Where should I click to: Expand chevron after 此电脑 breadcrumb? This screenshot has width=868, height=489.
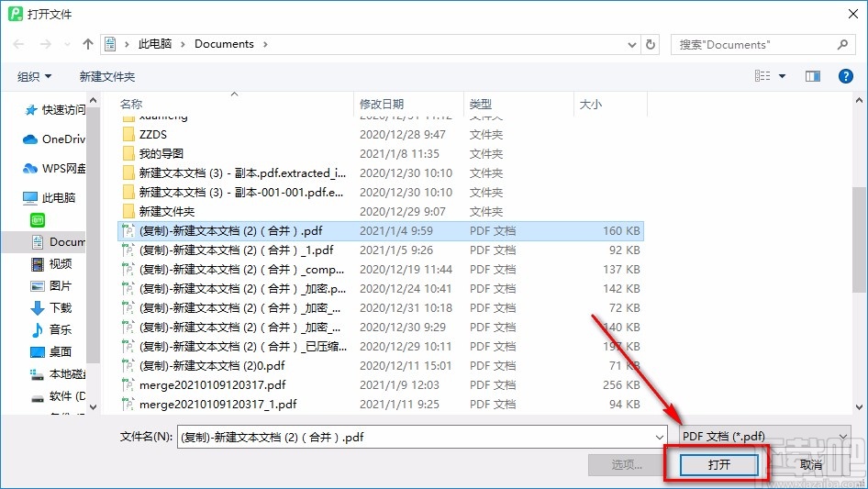183,44
